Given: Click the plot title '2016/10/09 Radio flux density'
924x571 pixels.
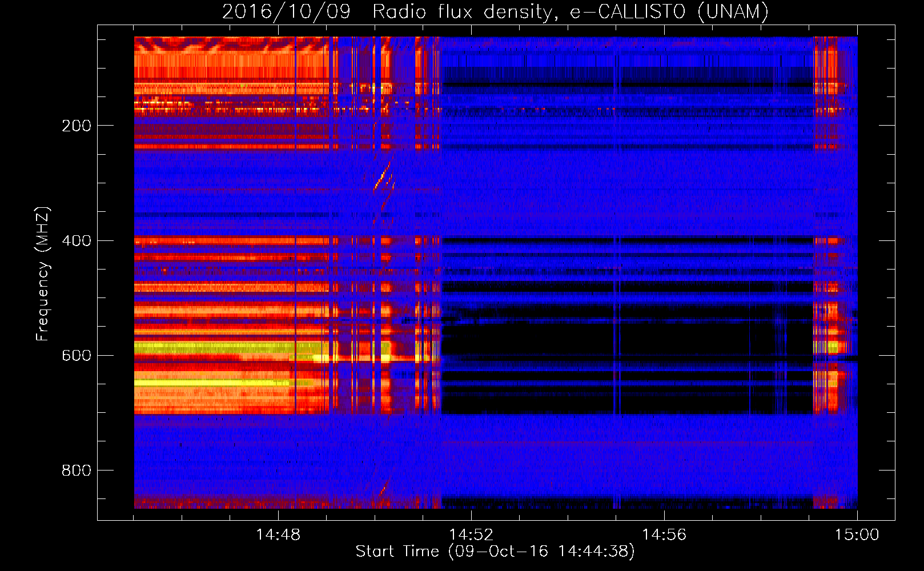Looking at the screenshot, I should pyautogui.click(x=388, y=11).
